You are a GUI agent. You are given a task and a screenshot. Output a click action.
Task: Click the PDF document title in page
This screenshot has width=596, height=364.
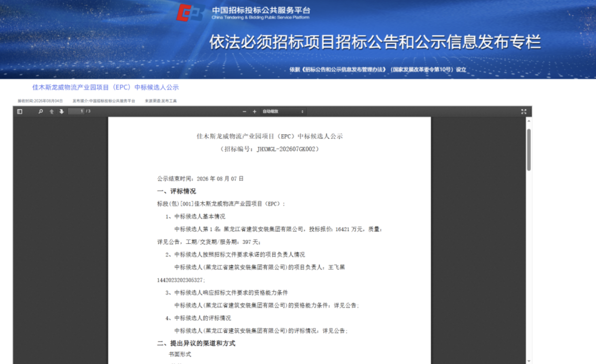[x=269, y=136]
